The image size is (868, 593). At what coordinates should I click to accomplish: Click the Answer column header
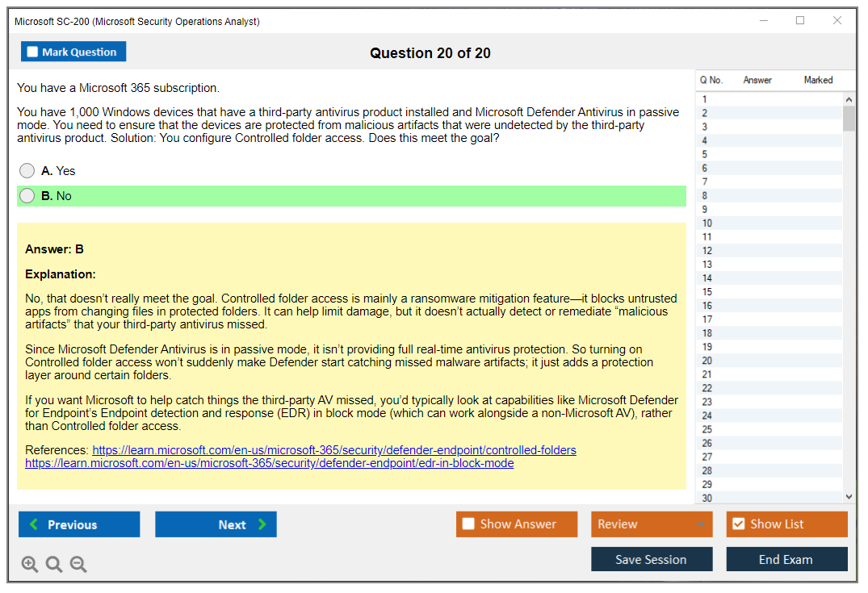pos(759,80)
